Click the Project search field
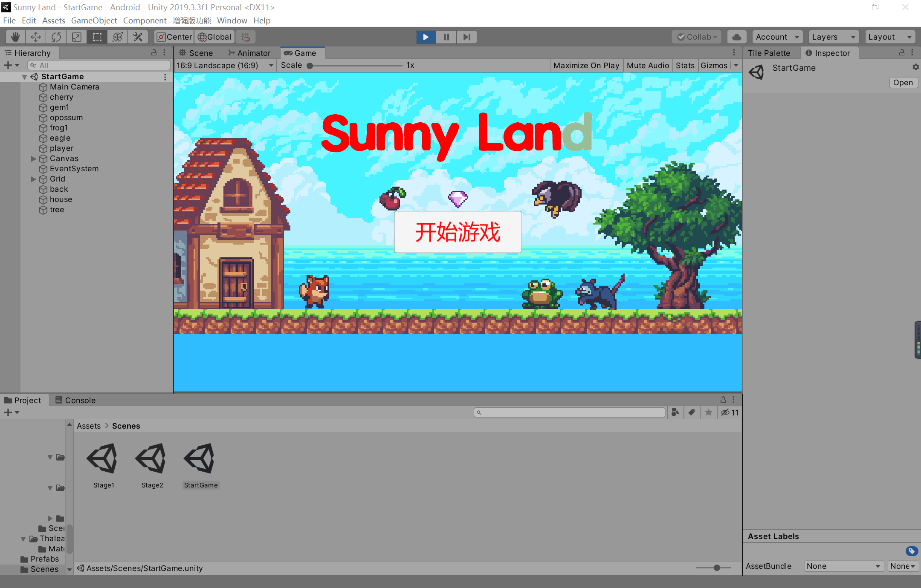Viewport: 921px width, 588px height. (x=570, y=412)
